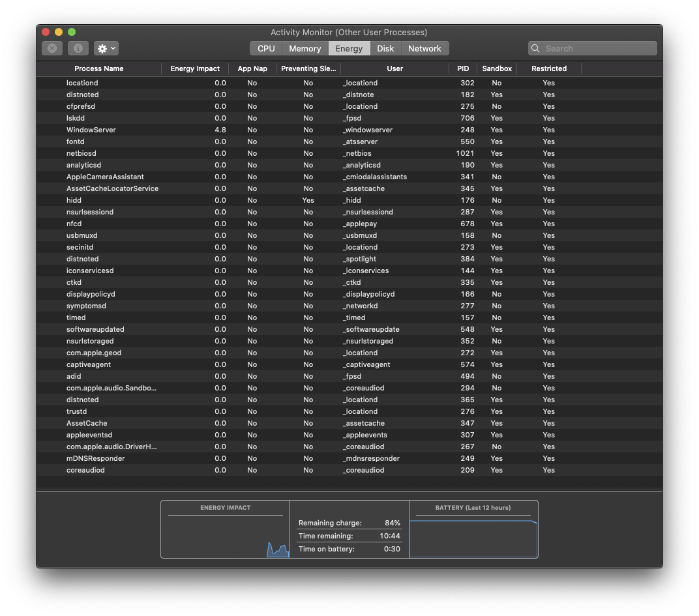Click the Quit Process (X) toolbar icon
699x616 pixels.
pyautogui.click(x=52, y=48)
